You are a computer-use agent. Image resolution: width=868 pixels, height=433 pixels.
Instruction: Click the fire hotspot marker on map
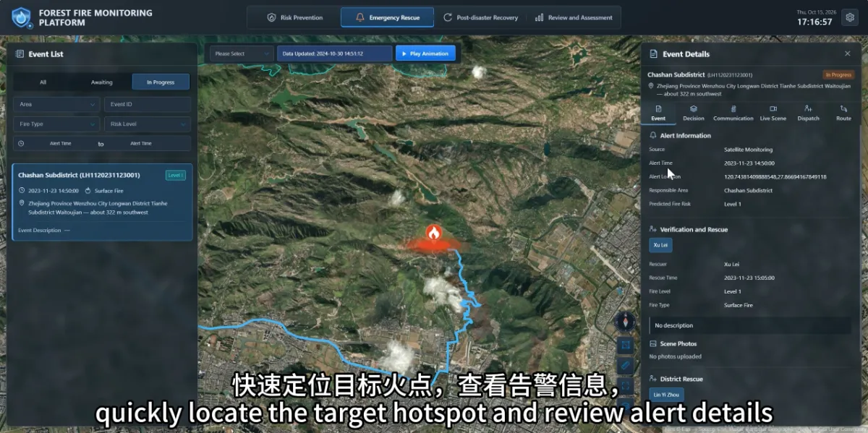433,233
